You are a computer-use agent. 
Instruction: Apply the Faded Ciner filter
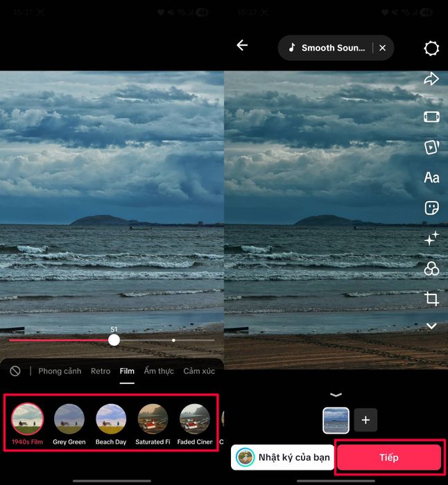pyautogui.click(x=195, y=424)
